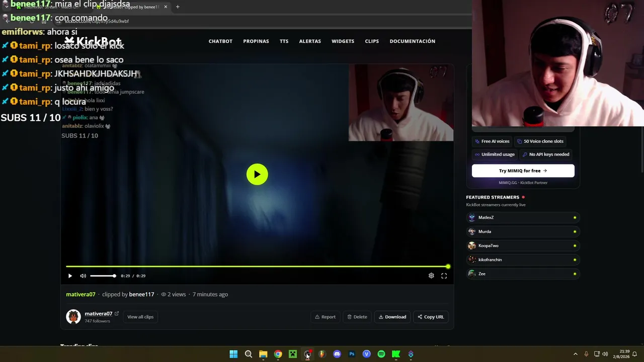The height and width of the screenshot is (362, 644).
Task: Click Try MIMIQ for free button
Action: click(523, 171)
